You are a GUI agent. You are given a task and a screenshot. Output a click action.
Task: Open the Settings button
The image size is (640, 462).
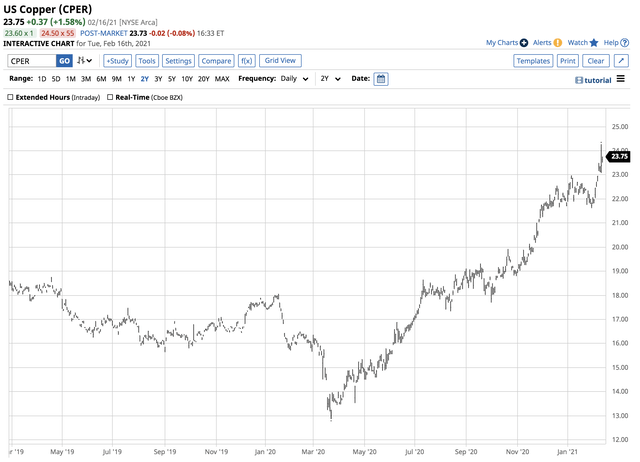tap(178, 61)
